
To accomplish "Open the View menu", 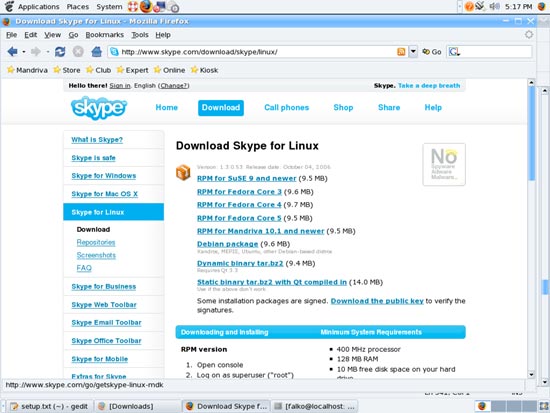I will tap(52, 35).
